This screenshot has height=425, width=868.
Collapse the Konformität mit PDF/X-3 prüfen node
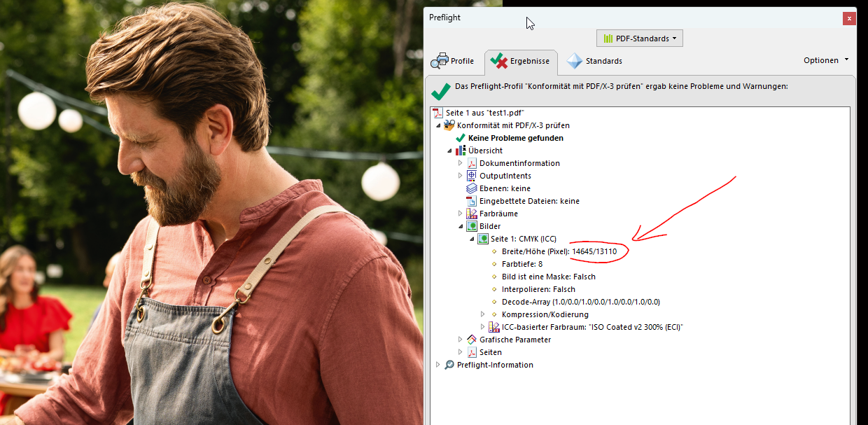[439, 125]
